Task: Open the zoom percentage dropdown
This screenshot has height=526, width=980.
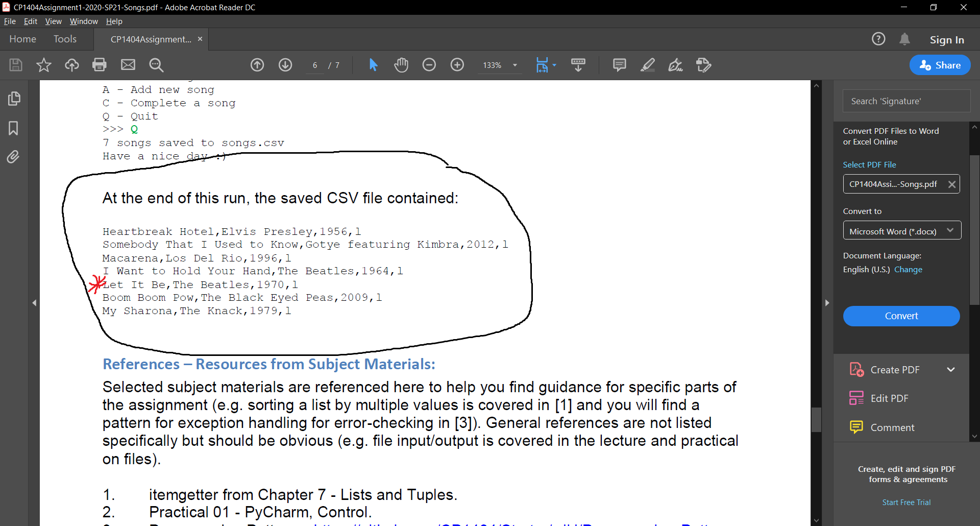Action: tap(515, 65)
